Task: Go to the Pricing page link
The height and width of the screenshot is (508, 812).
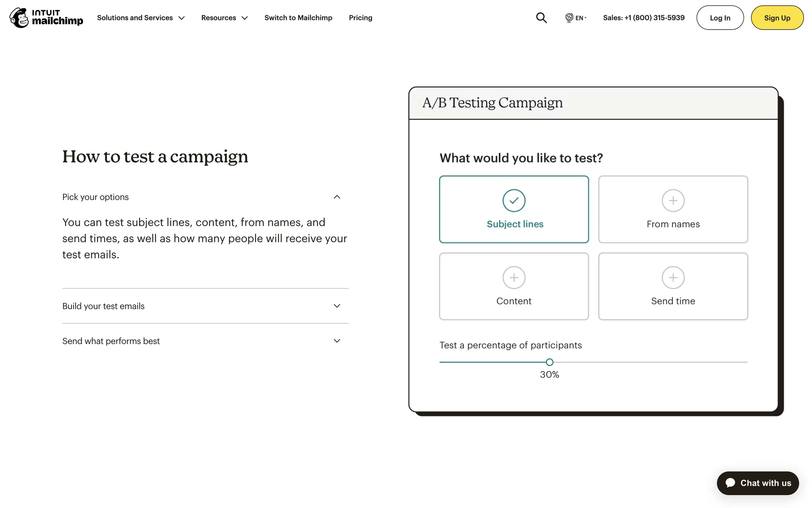Action: pos(360,18)
